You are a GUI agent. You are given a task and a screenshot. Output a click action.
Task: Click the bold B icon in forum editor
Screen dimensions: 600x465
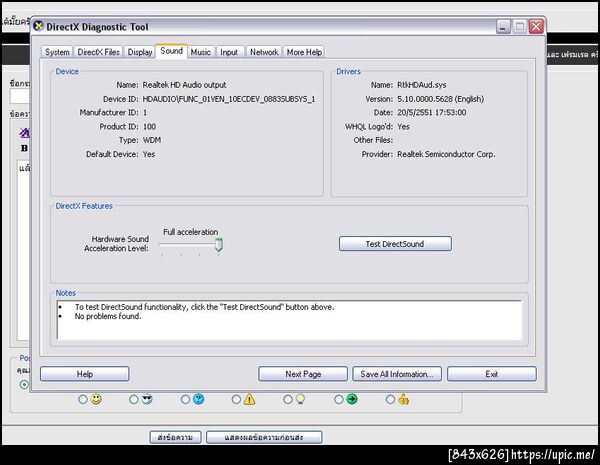(24, 148)
